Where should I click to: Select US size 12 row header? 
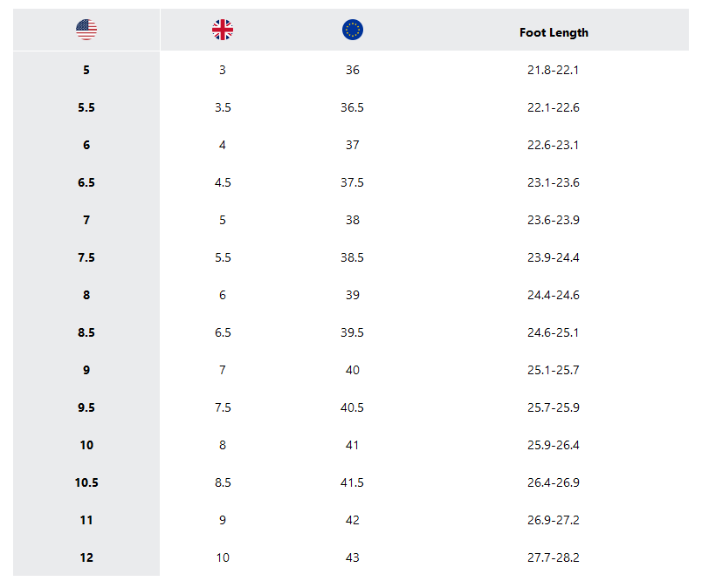(x=86, y=557)
